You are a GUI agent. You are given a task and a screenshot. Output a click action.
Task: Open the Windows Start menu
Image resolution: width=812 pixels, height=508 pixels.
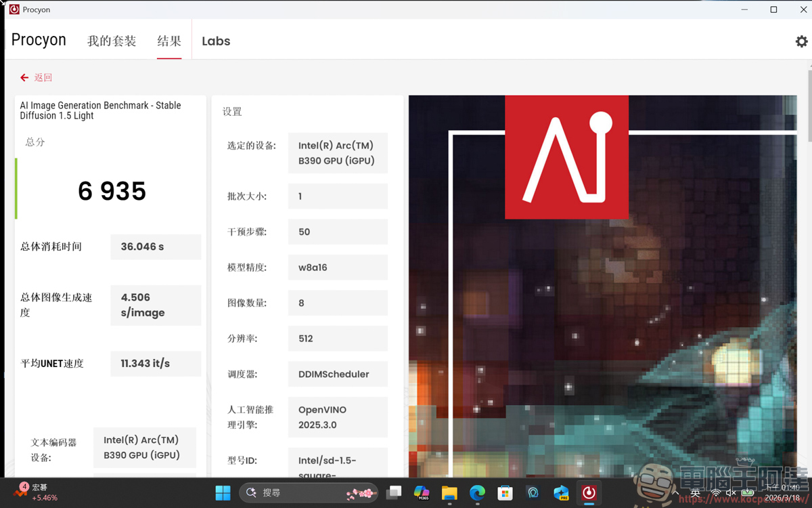[x=223, y=492]
